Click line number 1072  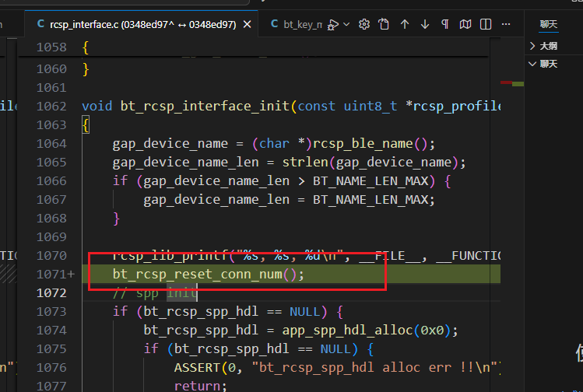click(x=51, y=292)
